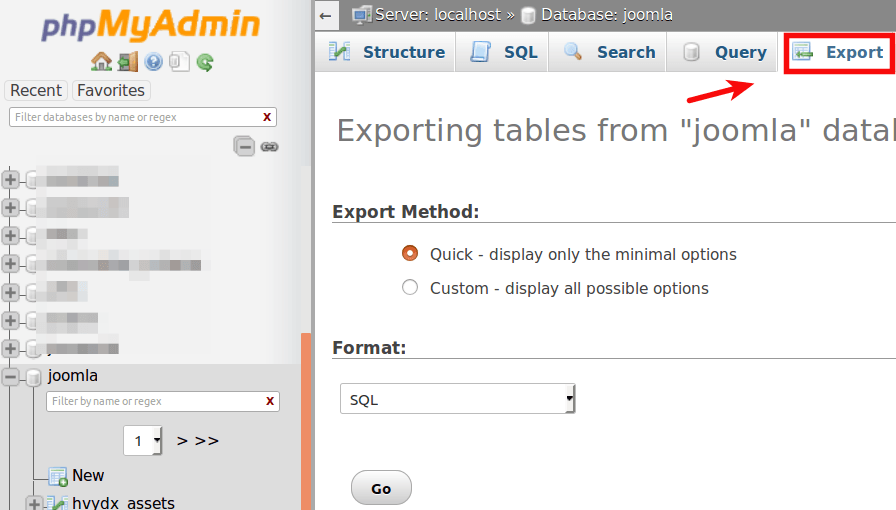This screenshot has height=510, width=896.
Task: Click the log out door icon
Action: click(127, 61)
